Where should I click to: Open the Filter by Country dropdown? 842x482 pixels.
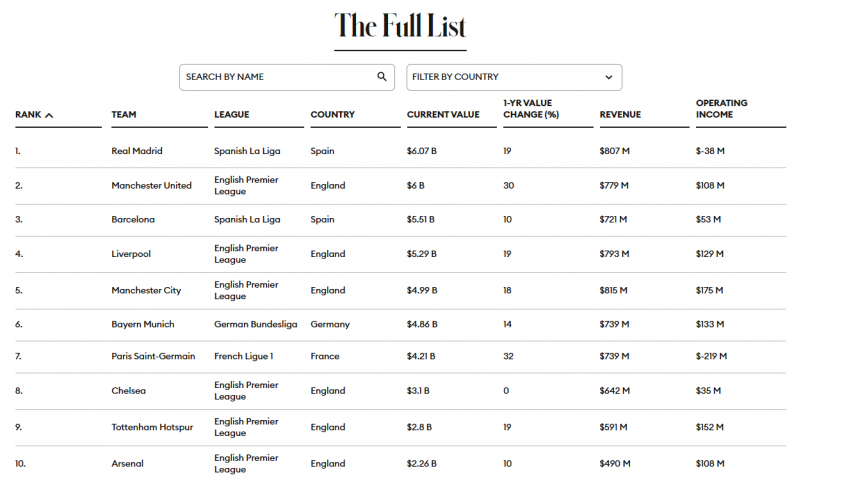pos(514,77)
